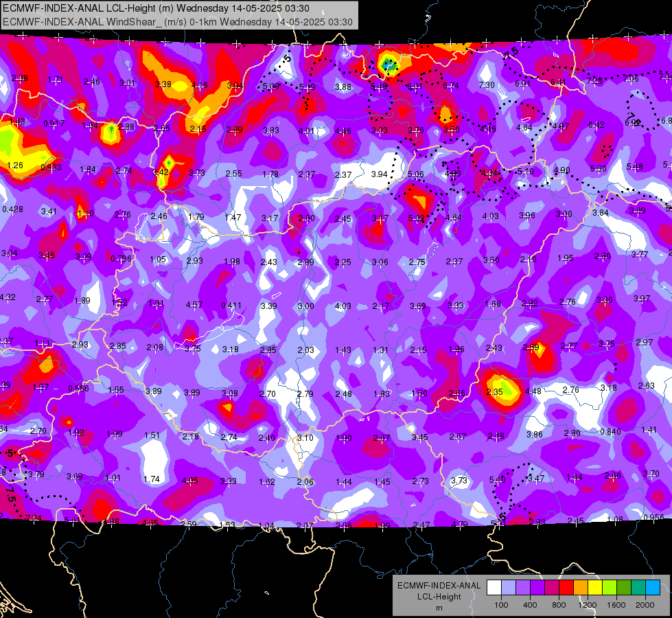Image resolution: width=672 pixels, height=618 pixels.
Task: Click the wind shear value 2.35
Action: coord(495,391)
